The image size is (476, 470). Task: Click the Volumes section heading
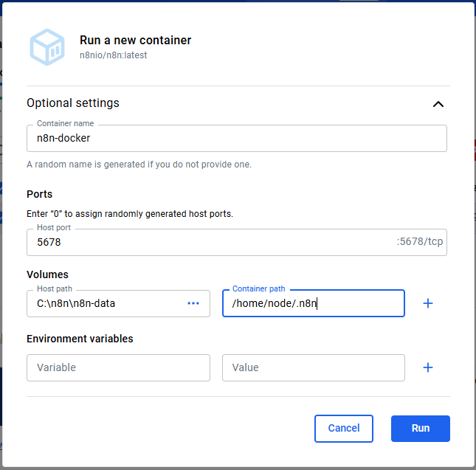point(47,274)
